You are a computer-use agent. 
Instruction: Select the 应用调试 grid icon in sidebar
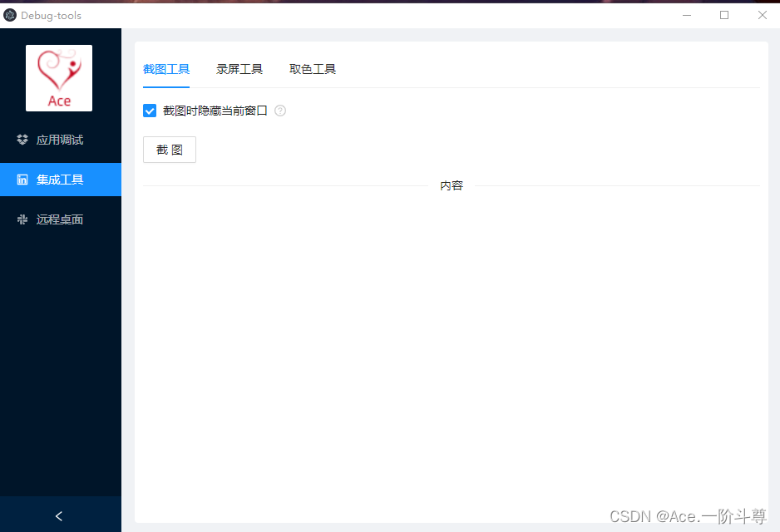point(22,140)
